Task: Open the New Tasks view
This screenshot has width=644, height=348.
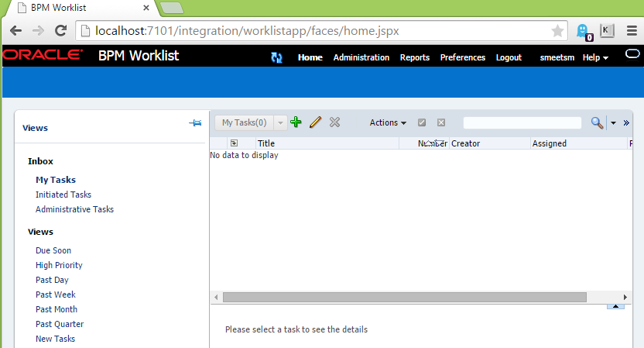Action: coord(55,339)
